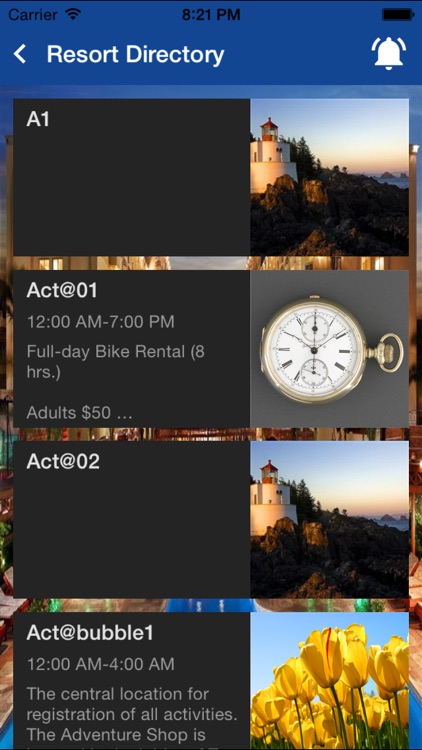Viewport: 422px width, 750px height.
Task: Expand truncated Adults $50 text
Action: click(x=79, y=412)
